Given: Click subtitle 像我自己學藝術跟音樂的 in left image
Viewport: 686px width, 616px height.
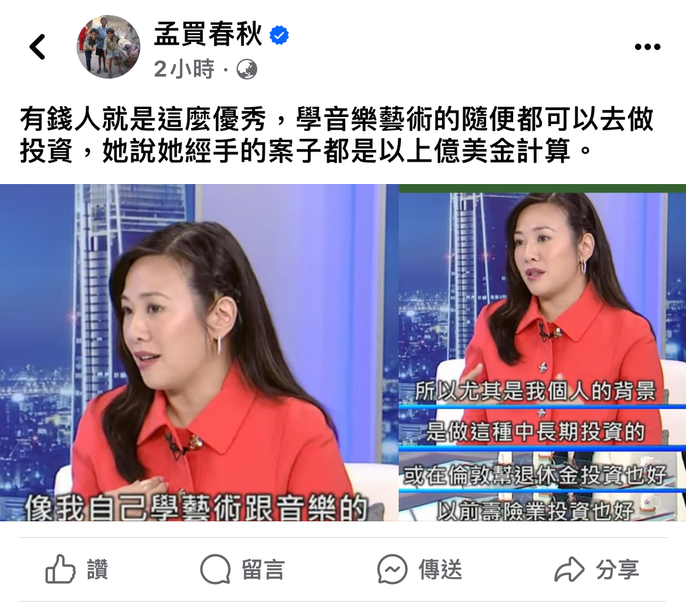Looking at the screenshot, I should (196, 507).
